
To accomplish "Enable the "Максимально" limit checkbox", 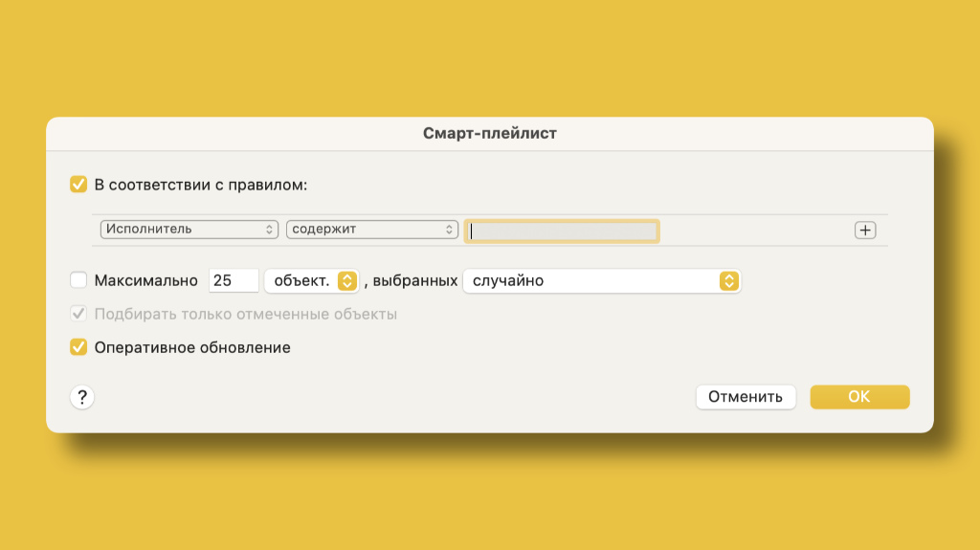I will point(78,280).
